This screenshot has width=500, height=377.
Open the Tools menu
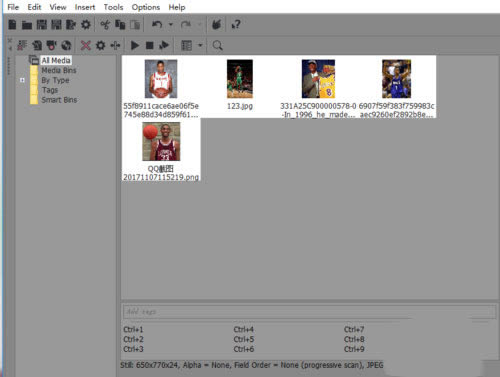[113, 7]
